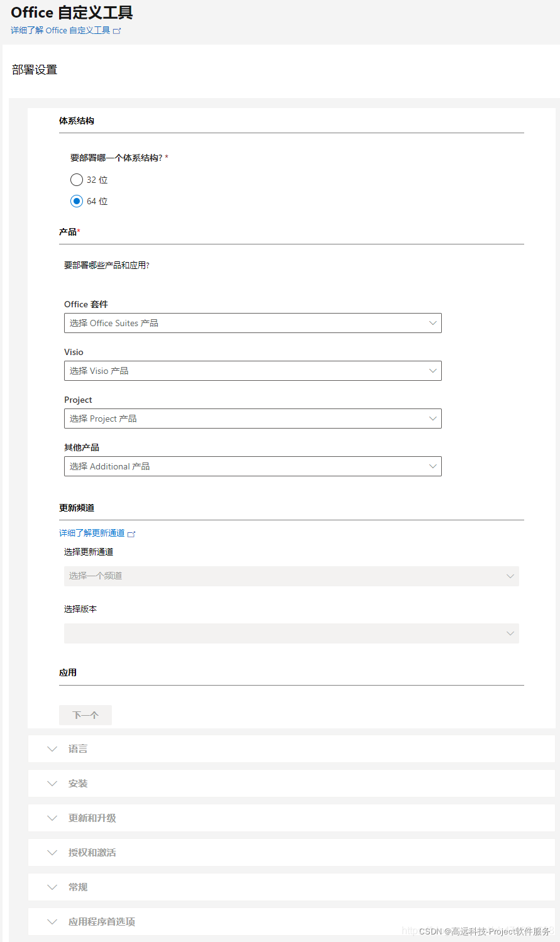Click the 更新频道 section heading
This screenshot has height=942, width=560.
(77, 508)
